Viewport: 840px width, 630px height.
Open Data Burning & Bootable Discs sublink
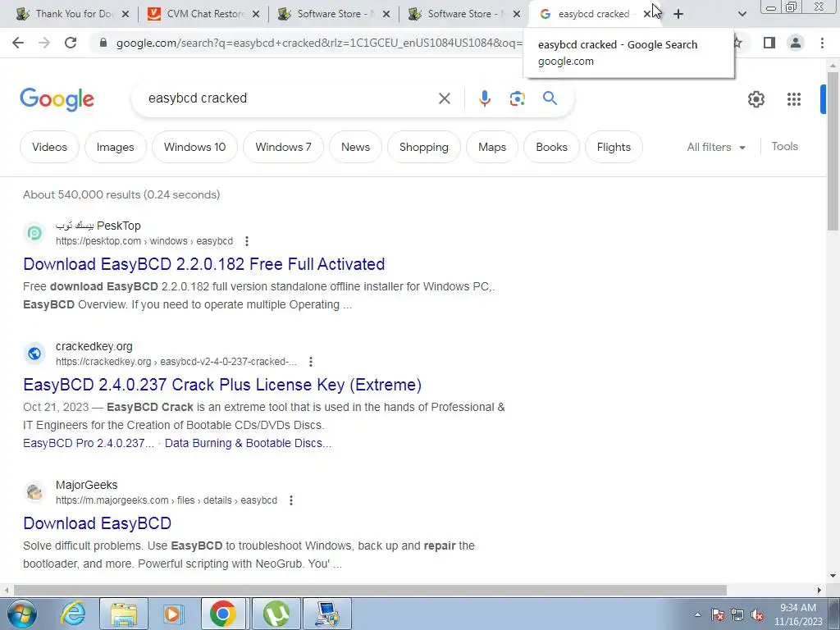(x=248, y=443)
